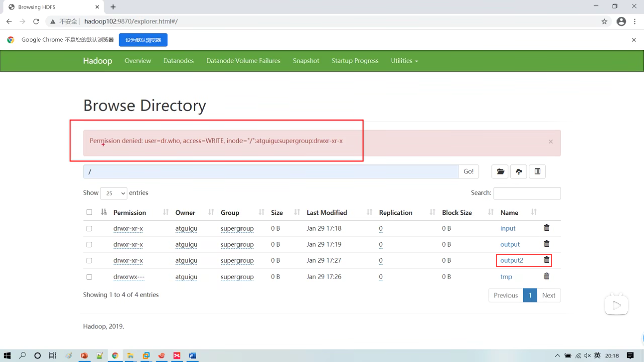
Task: Open the tmp directory link
Action: pos(506,277)
